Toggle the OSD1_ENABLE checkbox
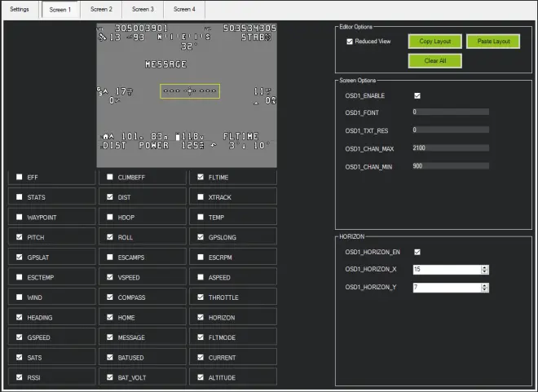 tap(417, 95)
